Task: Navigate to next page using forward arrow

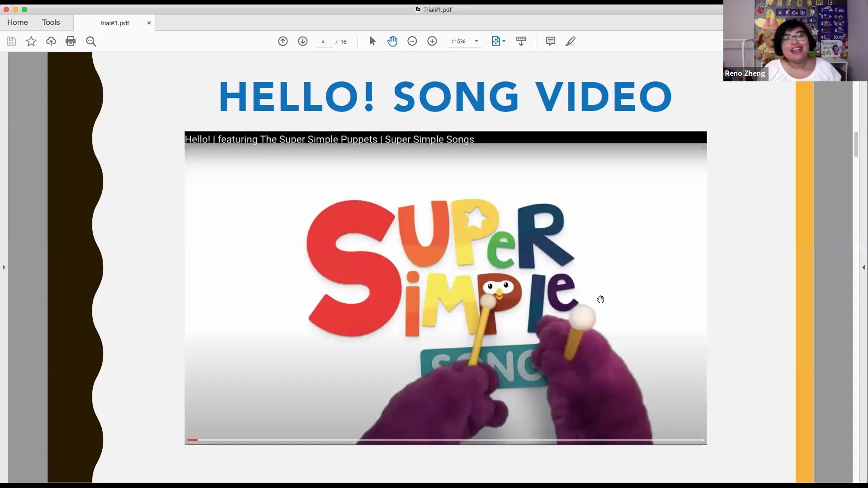Action: pos(302,41)
